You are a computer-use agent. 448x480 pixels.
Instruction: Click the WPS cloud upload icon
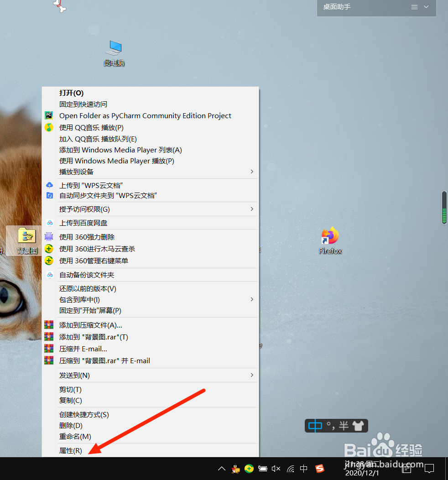(x=49, y=185)
